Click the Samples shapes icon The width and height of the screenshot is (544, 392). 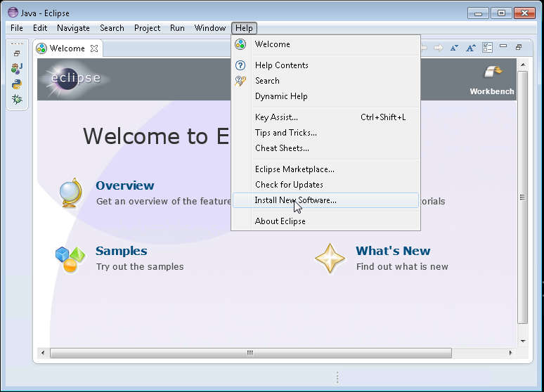click(70, 259)
